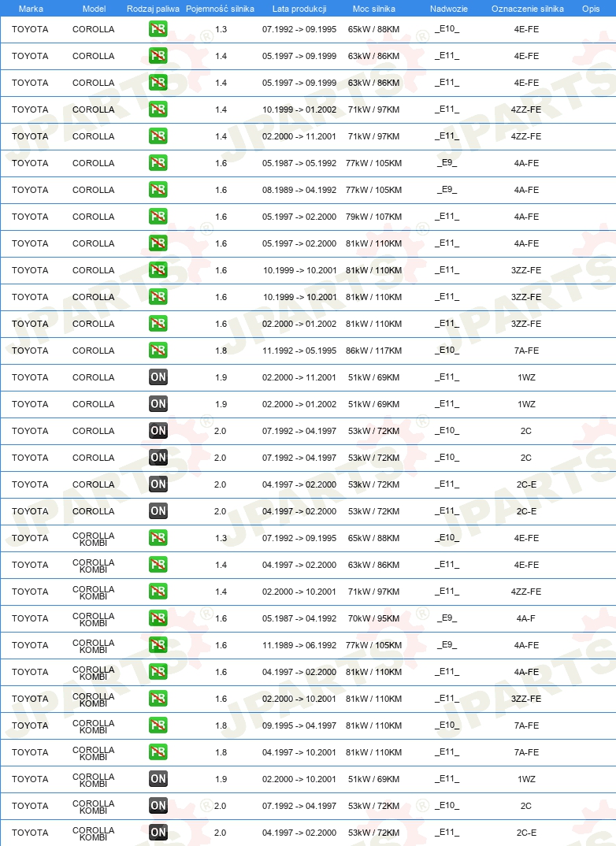616x846 pixels.
Task: Click the date cell 11.1989 -> 06.1992
Action: pyautogui.click(x=299, y=645)
